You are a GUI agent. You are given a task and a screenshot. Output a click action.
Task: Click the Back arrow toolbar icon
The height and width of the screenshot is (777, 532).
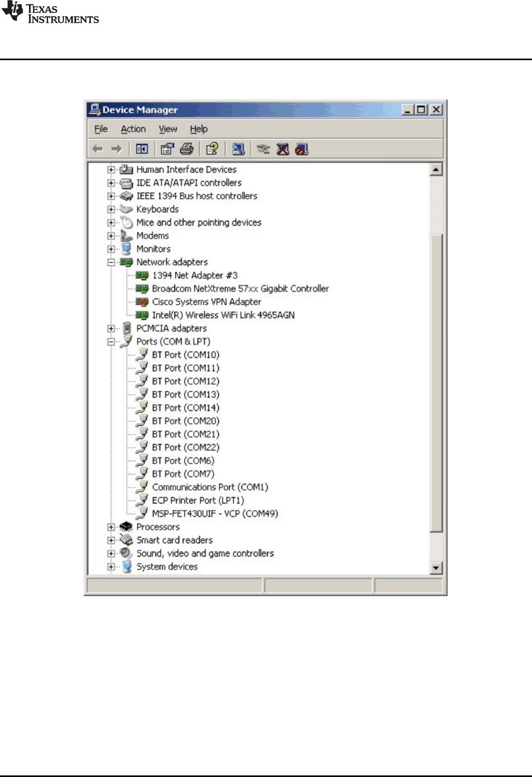pos(98,149)
